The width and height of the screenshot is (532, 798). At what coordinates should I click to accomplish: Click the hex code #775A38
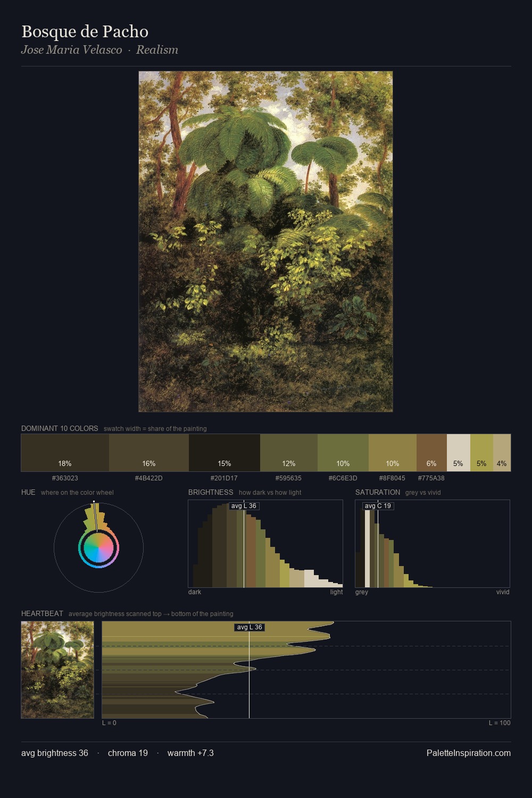point(431,478)
